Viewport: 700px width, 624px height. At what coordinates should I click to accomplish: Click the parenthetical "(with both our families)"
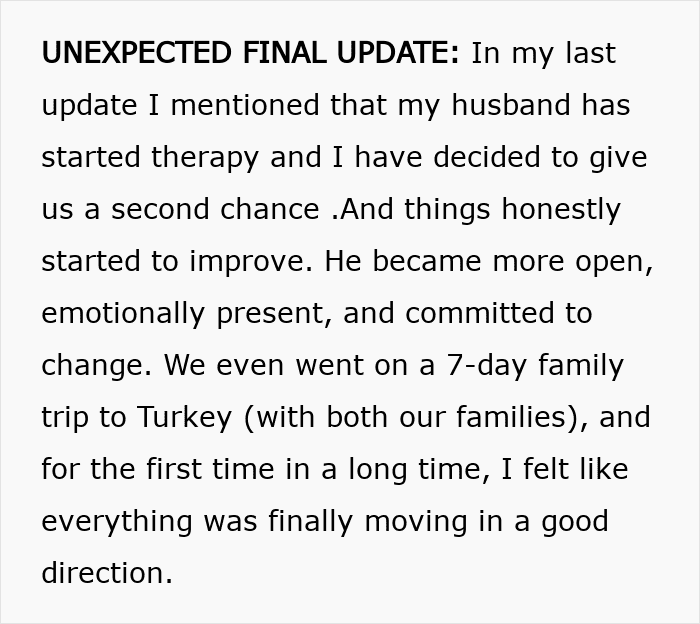pos(416,417)
